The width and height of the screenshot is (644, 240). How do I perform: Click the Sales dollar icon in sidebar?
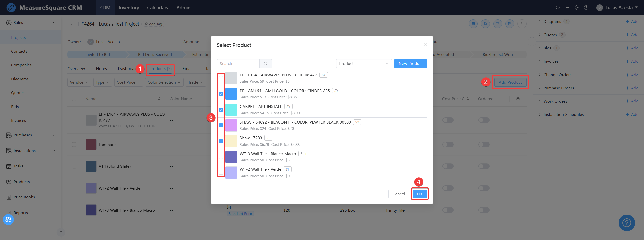[9, 23]
